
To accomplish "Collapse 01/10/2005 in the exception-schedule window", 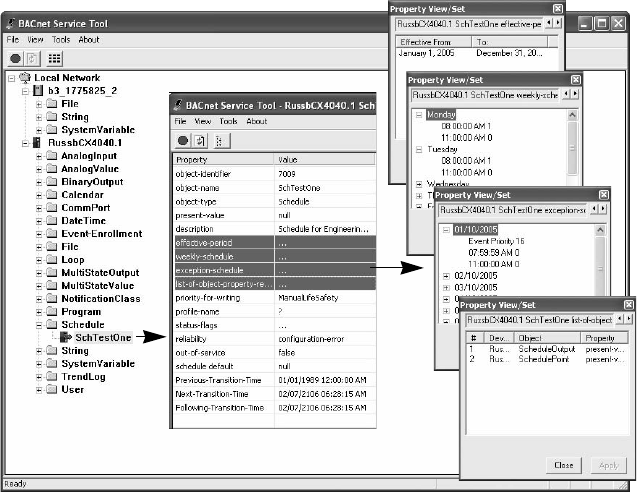I will click(x=446, y=230).
